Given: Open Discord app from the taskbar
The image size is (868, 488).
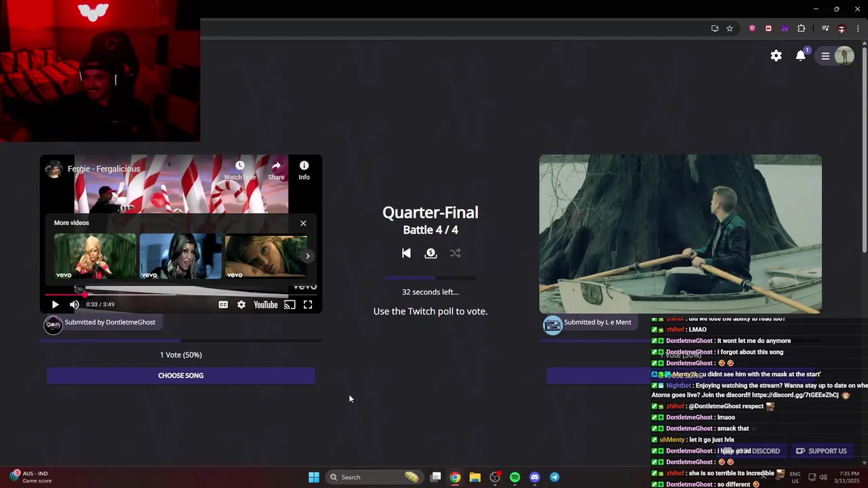Looking at the screenshot, I should (x=534, y=477).
